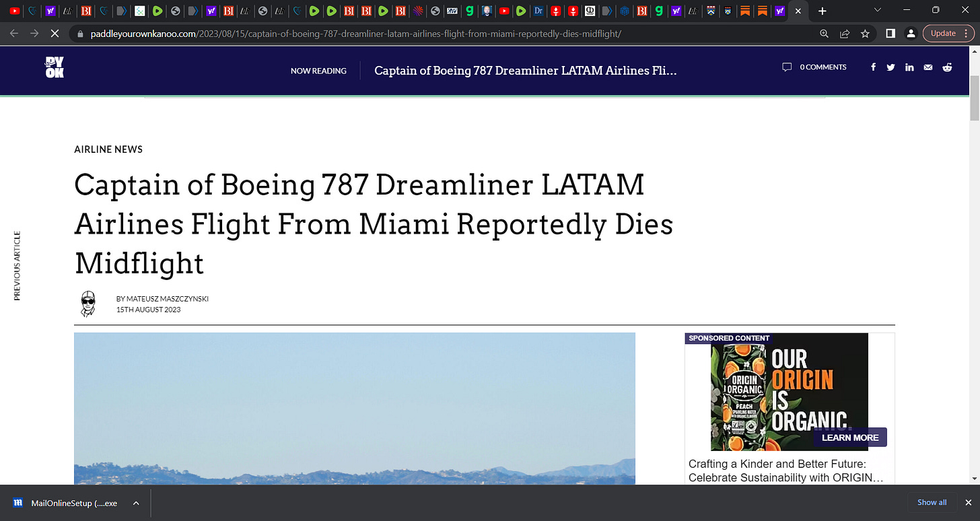The image size is (980, 521).
Task: Open the AIRLINE NEWS category link
Action: pos(108,149)
